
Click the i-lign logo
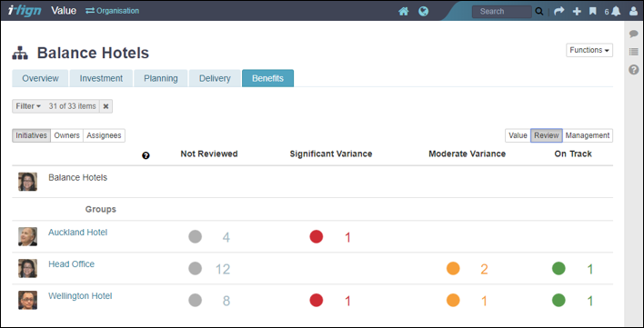(x=25, y=11)
